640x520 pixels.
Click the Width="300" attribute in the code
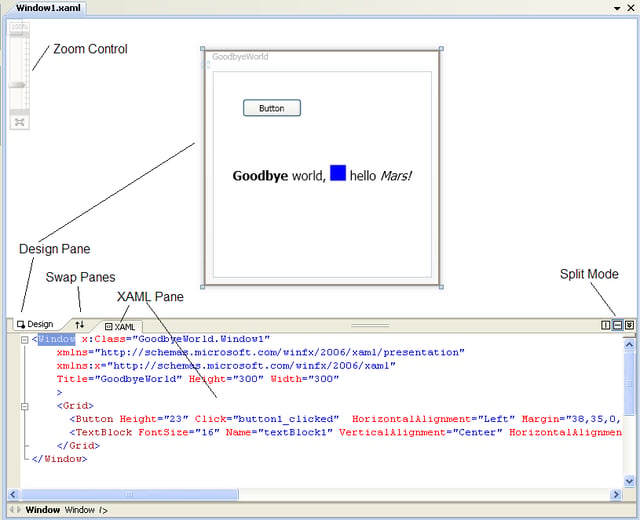305,379
